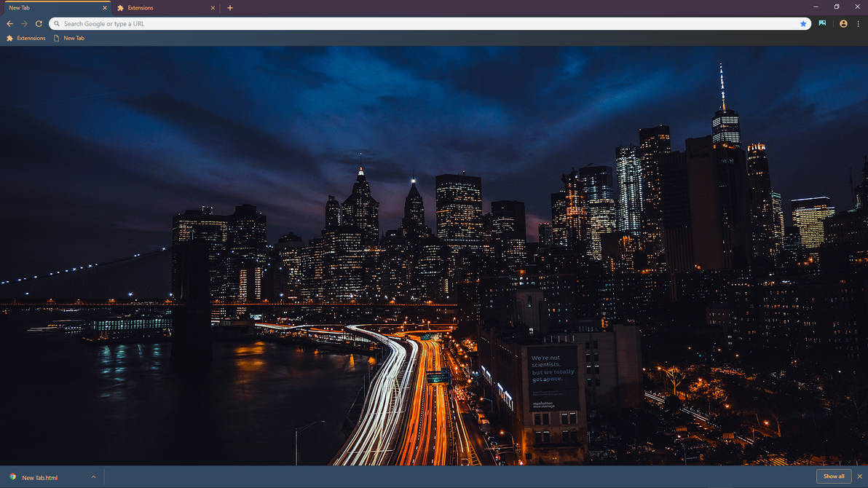Open the three-dot Chrome menu
The height and width of the screenshot is (488, 868).
(x=859, y=23)
